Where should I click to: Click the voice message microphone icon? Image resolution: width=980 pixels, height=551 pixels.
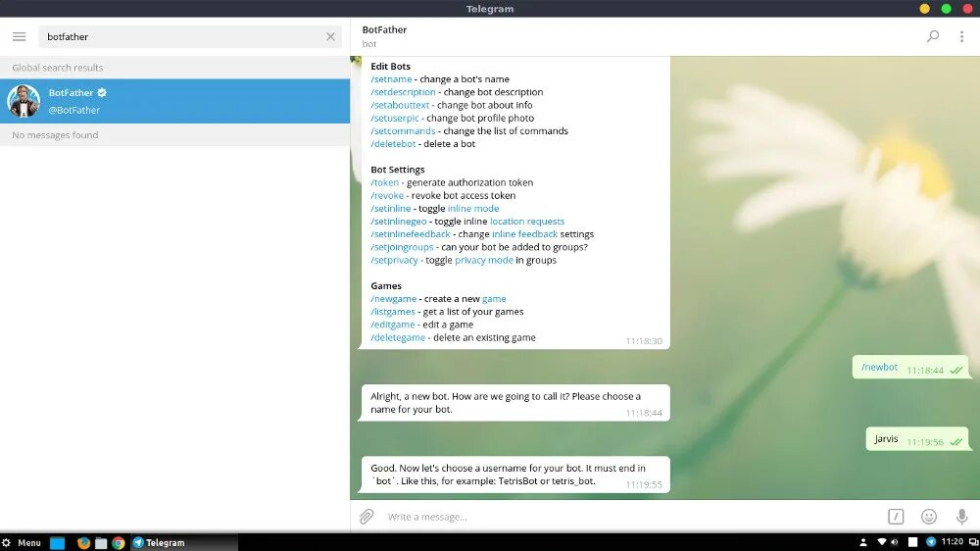point(962,517)
